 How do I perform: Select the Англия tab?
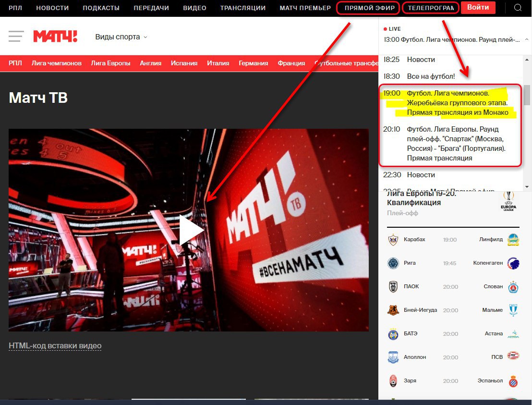pyautogui.click(x=151, y=63)
